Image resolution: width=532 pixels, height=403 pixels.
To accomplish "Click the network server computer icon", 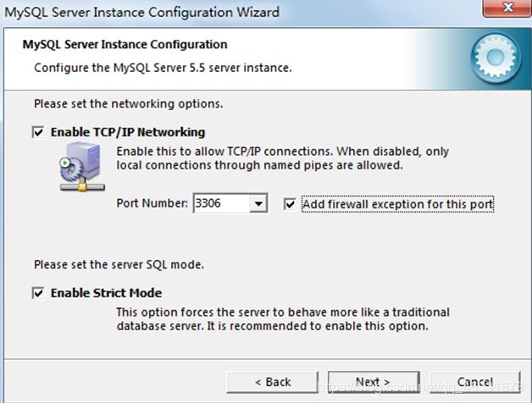I will 81,167.
